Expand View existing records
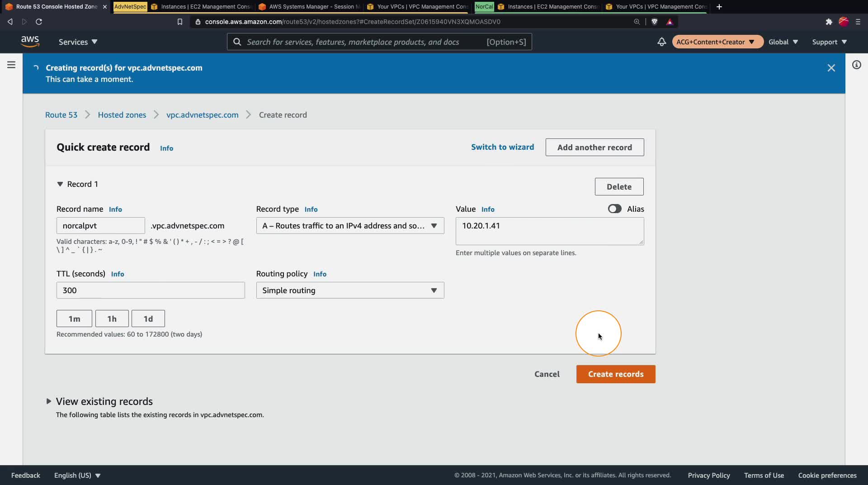The width and height of the screenshot is (868, 485). click(x=48, y=401)
